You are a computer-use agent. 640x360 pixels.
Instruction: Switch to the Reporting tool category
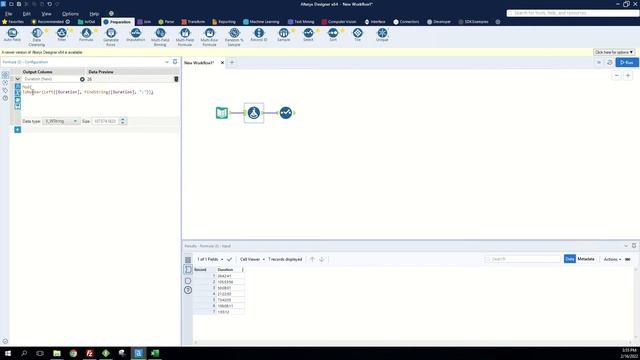click(224, 22)
